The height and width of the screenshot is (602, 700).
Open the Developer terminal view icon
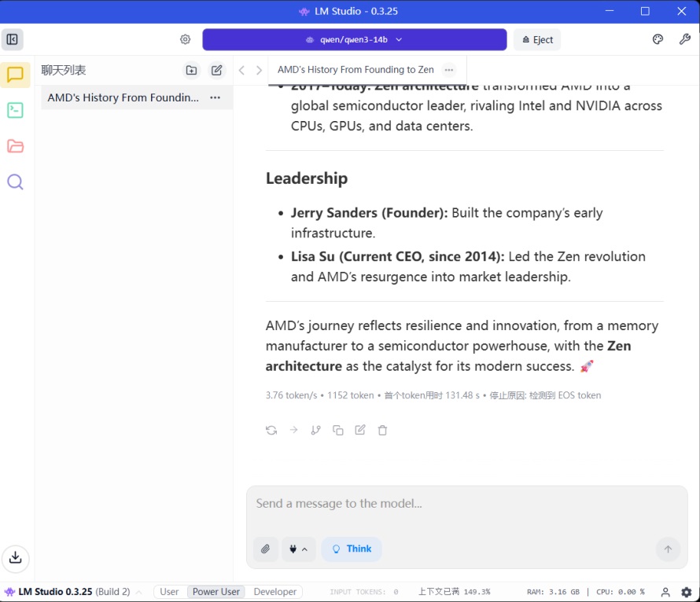coord(15,111)
